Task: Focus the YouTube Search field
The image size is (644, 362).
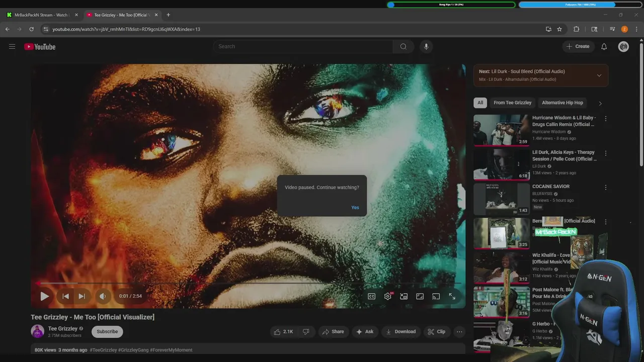Action: pos(303,46)
